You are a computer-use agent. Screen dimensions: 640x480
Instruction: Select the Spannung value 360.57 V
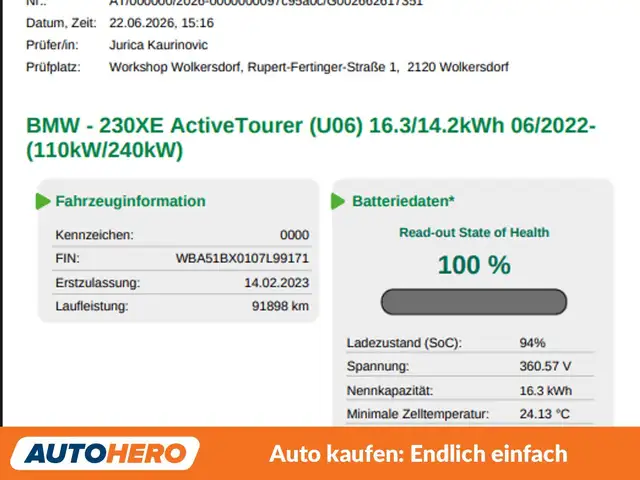[545, 366]
